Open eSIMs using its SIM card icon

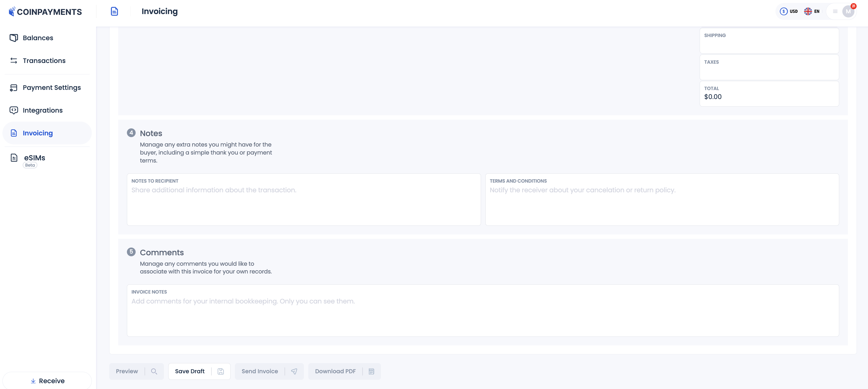(x=14, y=157)
